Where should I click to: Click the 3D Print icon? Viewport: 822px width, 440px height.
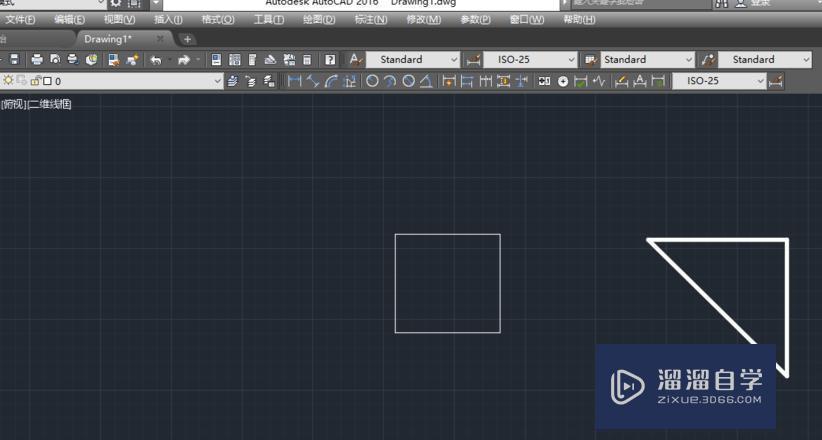(91, 59)
